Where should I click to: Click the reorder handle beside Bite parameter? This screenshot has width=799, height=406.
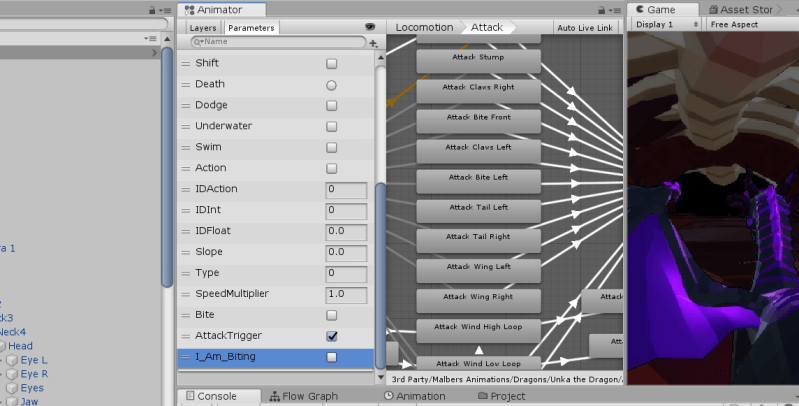point(185,315)
